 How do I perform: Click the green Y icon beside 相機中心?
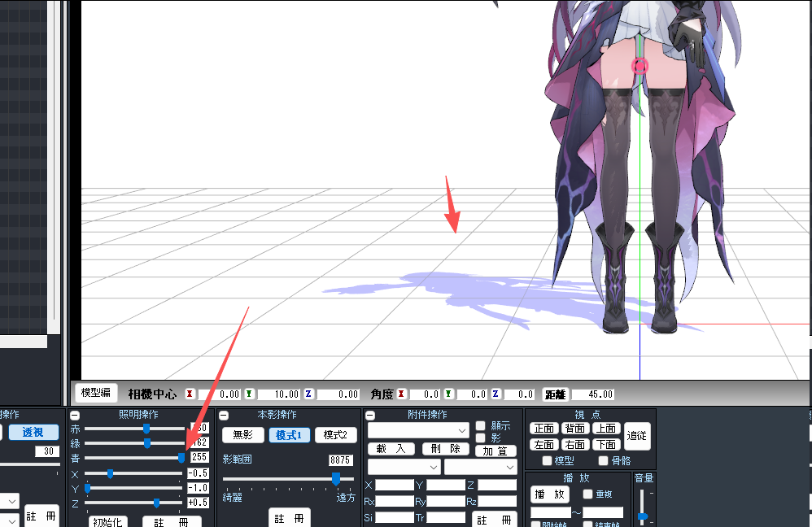pos(249,394)
